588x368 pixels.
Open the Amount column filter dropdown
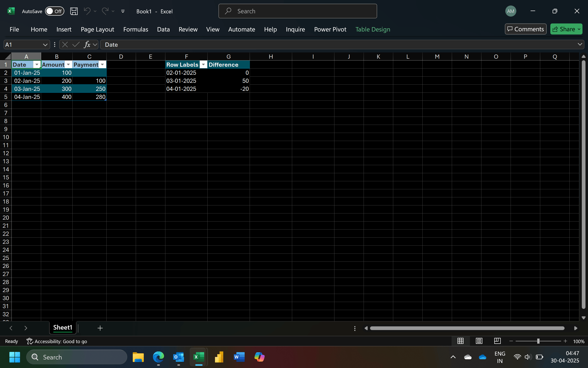(68, 64)
